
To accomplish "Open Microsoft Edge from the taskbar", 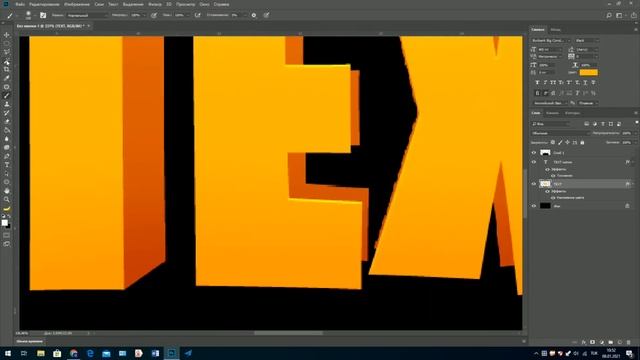I will point(90,353).
